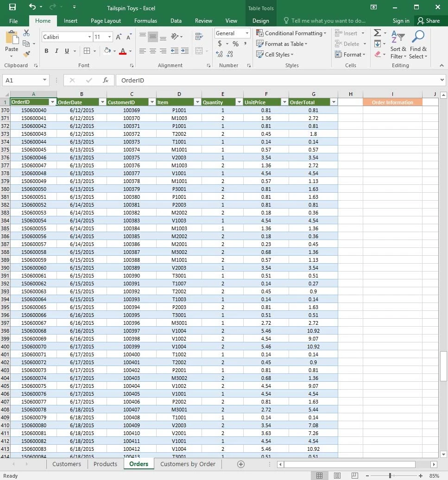Click the Format Painter brush icon
This screenshot has width=448, height=480.
click(26, 54)
